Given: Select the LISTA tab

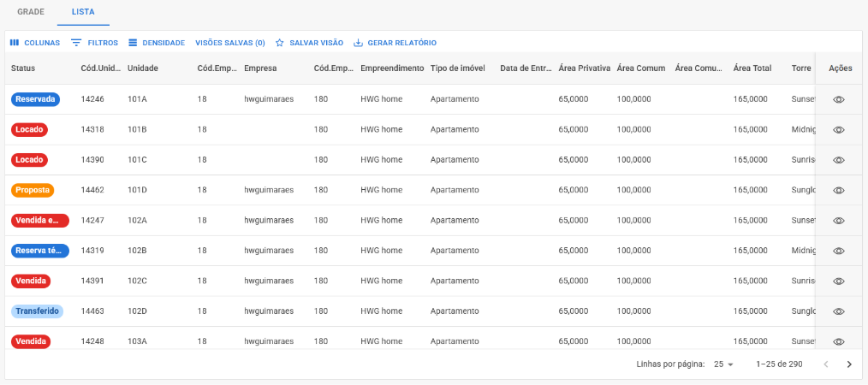Looking at the screenshot, I should (83, 12).
